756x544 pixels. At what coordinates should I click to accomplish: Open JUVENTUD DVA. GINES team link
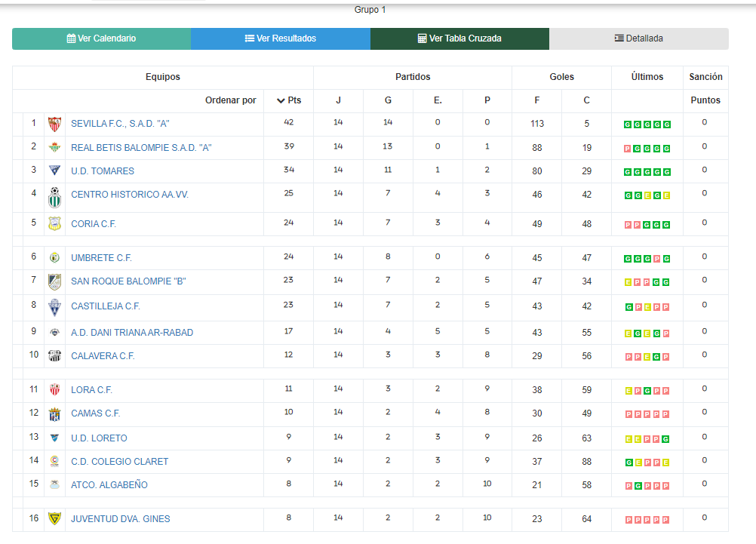click(x=121, y=519)
